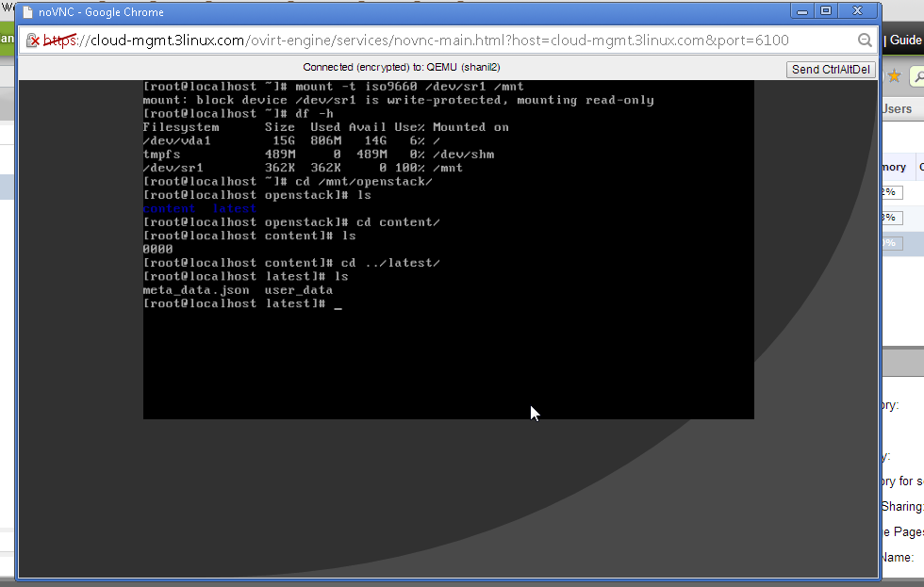Maximize the noVNC Chrome window

point(826,10)
